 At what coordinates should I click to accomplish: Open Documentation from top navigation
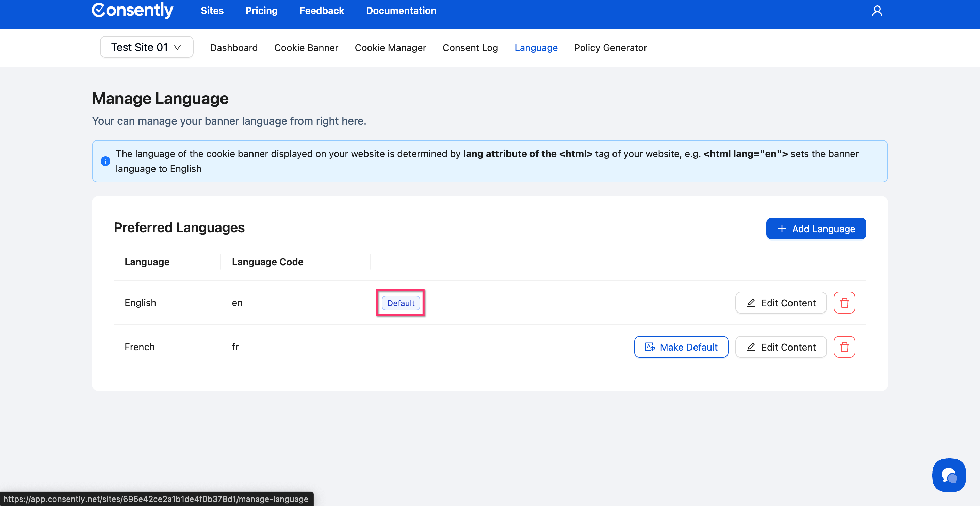click(x=401, y=11)
